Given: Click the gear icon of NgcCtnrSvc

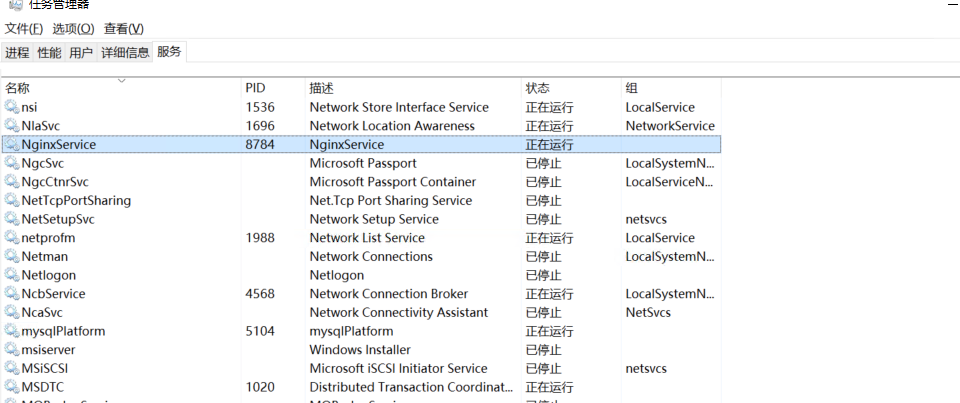Looking at the screenshot, I should point(12,182).
